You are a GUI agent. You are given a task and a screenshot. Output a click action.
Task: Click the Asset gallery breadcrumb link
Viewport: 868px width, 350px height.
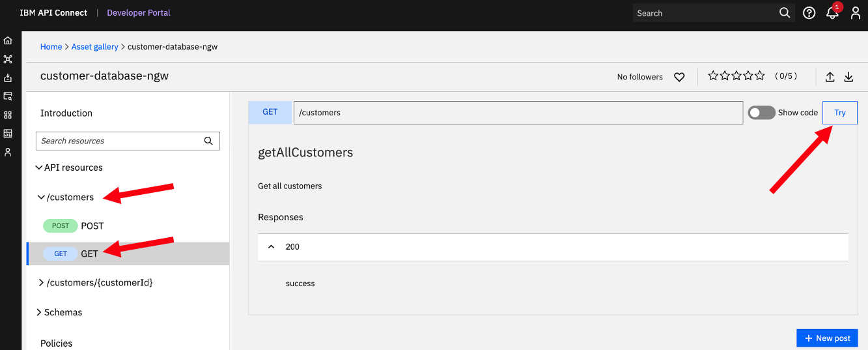click(x=95, y=47)
